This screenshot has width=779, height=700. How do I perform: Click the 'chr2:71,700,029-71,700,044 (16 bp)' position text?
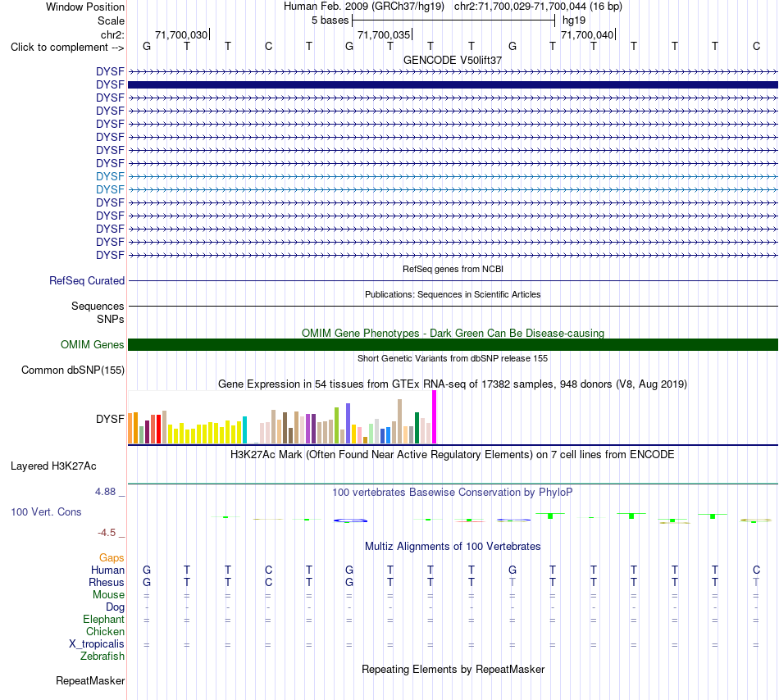tap(538, 7)
